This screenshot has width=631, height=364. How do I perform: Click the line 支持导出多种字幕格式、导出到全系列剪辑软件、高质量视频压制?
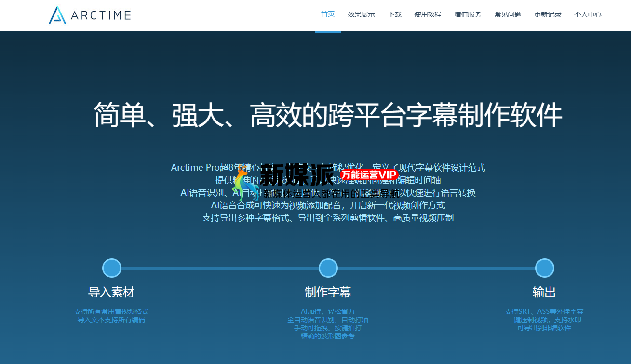[x=328, y=218]
